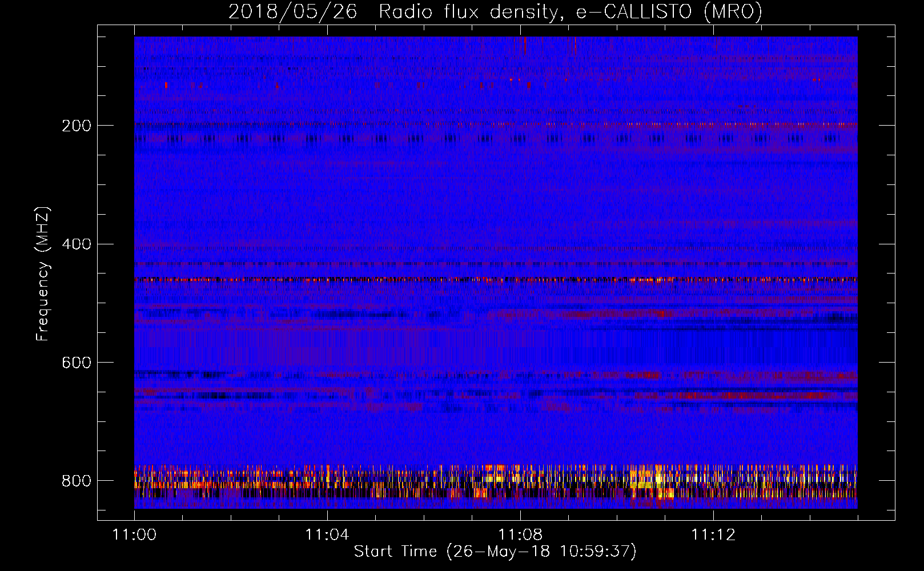The height and width of the screenshot is (571, 924).
Task: Click the '11:00' time tick label
Action: (134, 535)
